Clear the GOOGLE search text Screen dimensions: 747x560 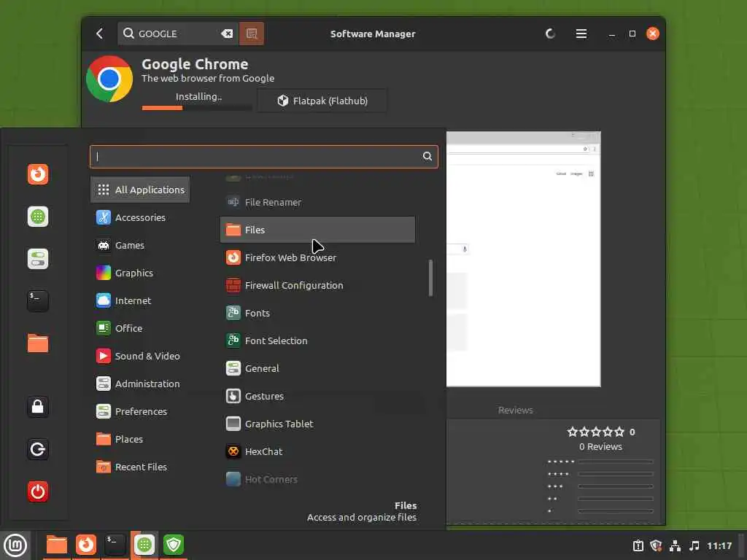227,34
